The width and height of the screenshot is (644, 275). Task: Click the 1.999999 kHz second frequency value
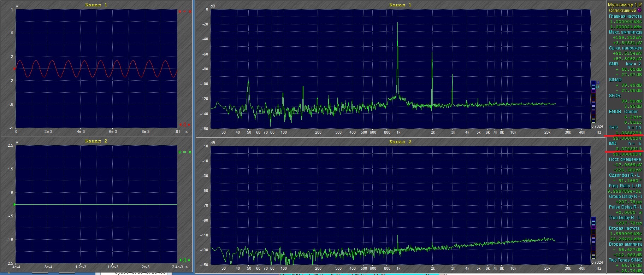coord(626,234)
